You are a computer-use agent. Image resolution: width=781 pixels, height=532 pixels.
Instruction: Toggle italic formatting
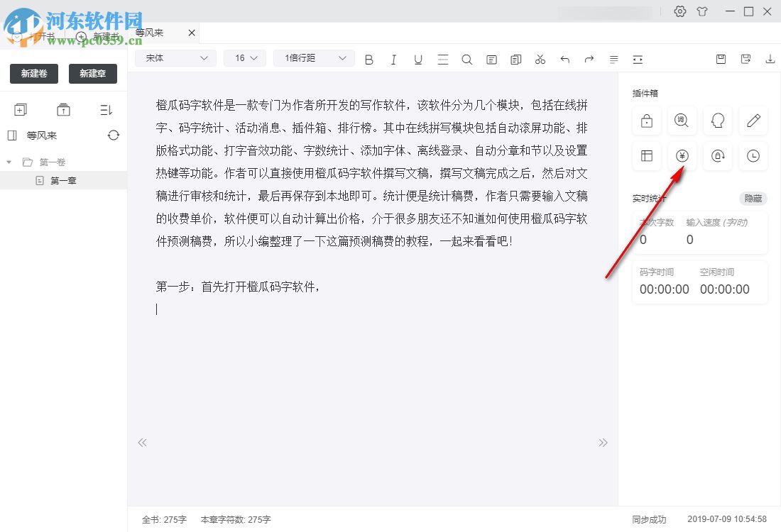pyautogui.click(x=393, y=60)
